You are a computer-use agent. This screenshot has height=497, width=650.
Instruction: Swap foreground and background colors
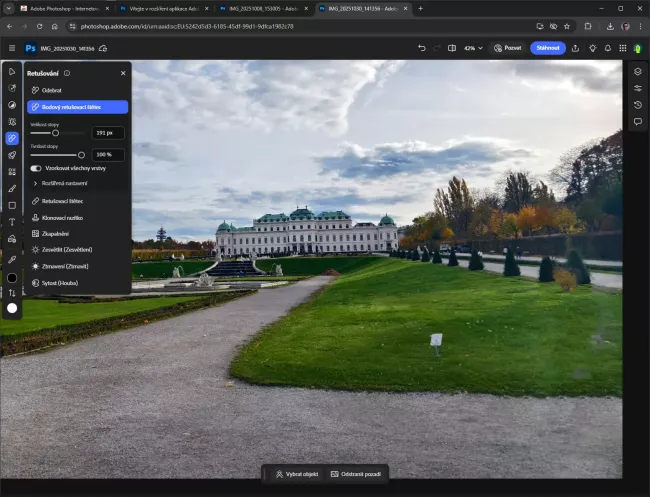[12, 293]
